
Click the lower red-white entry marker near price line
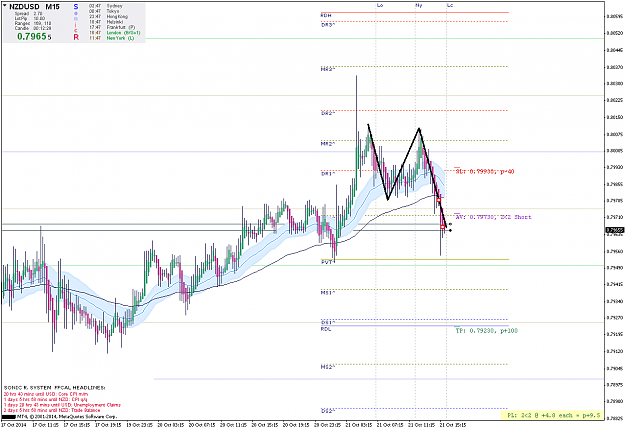pyautogui.click(x=442, y=227)
